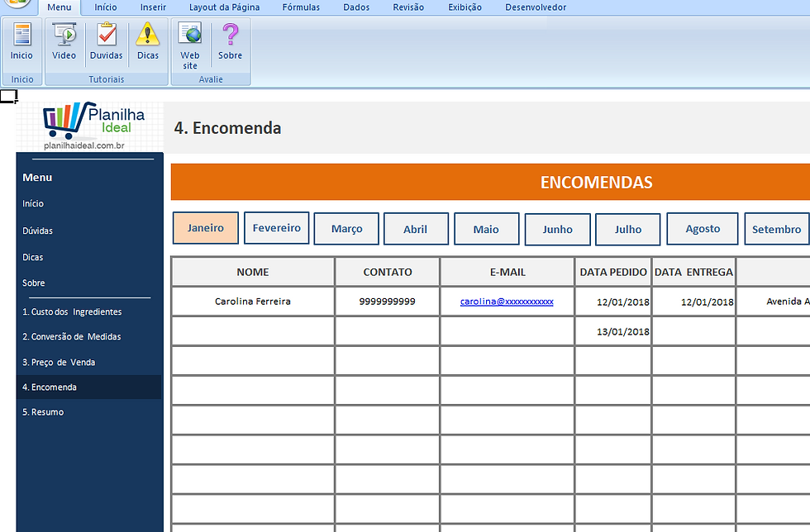
Task: Click empty NOME cell in second row
Action: [x=253, y=331]
